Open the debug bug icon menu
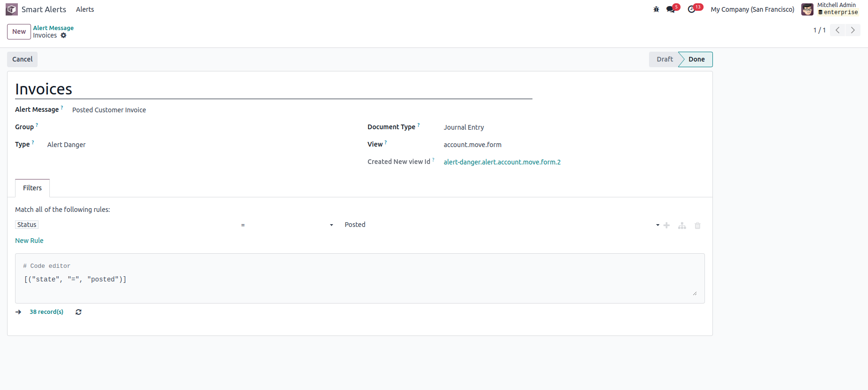The image size is (868, 390). coord(656,9)
